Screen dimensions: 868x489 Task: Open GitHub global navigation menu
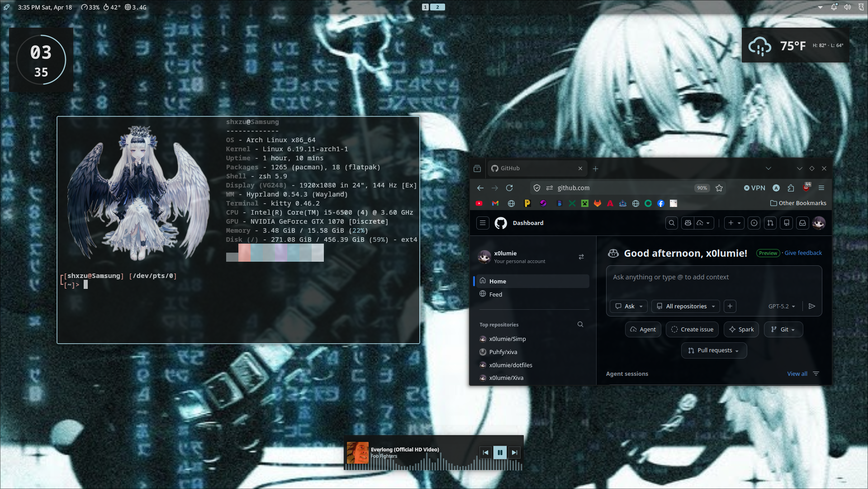coord(483,223)
